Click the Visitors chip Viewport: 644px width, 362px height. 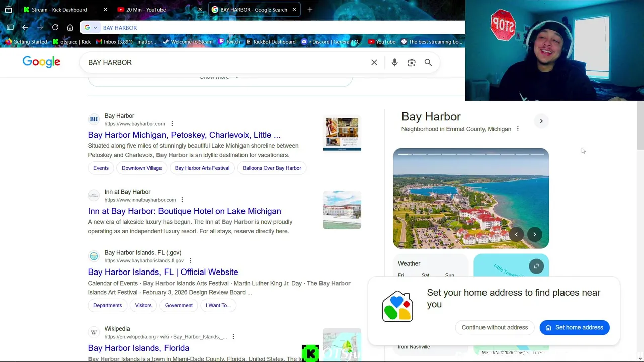[x=143, y=305]
